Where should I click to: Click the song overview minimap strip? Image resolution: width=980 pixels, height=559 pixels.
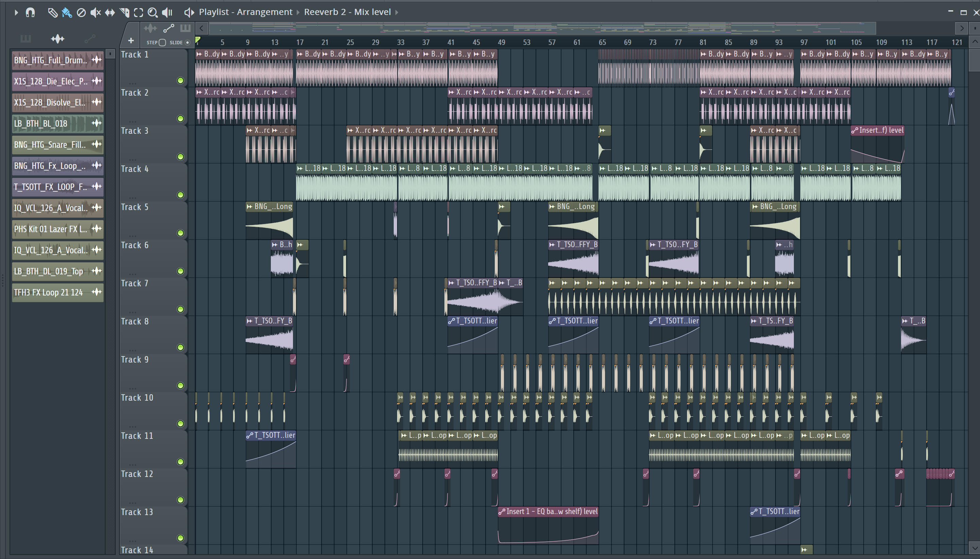[542, 28]
